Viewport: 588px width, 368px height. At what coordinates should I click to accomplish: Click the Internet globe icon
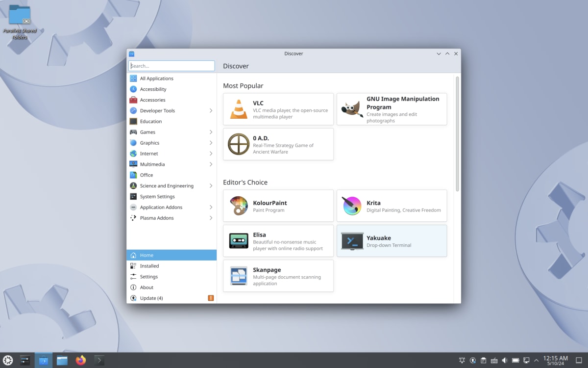(133, 154)
